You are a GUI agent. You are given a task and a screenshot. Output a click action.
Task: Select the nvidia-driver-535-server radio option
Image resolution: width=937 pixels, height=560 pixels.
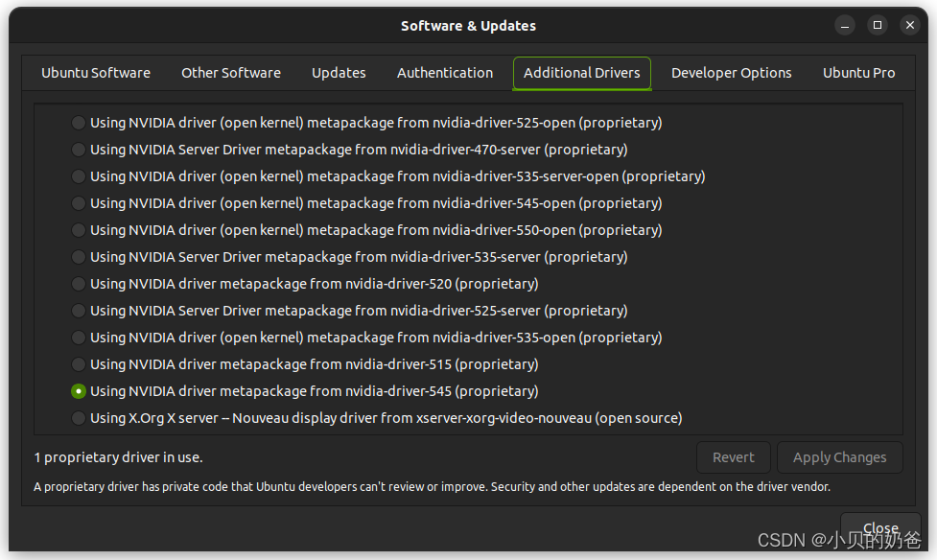click(79, 258)
